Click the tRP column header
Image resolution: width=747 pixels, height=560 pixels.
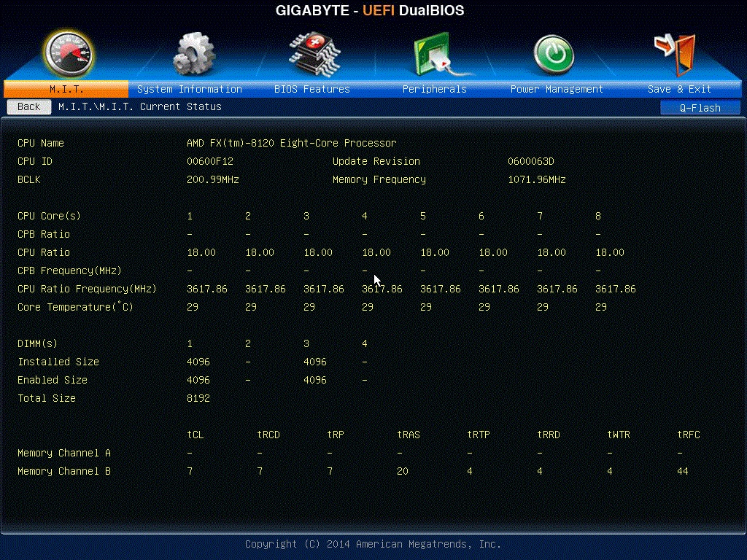(336, 435)
